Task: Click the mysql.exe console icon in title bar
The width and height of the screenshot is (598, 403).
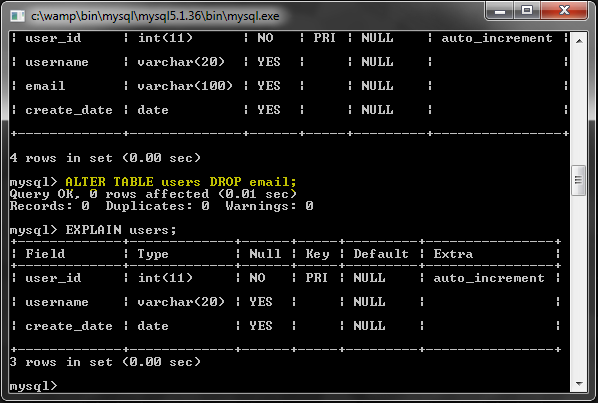Action: (x=18, y=16)
